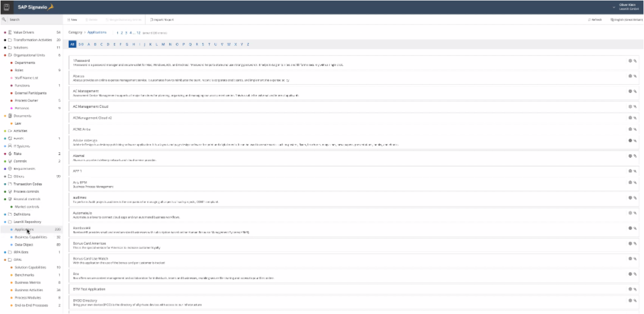
Task: Click the edit pencil for 1Password
Action: [635, 60]
